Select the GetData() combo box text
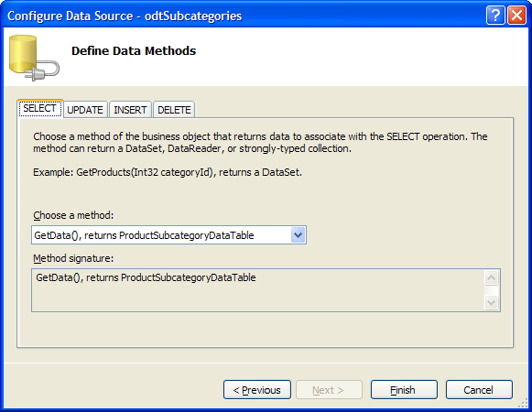This screenshot has height=412, width=532. (x=144, y=235)
